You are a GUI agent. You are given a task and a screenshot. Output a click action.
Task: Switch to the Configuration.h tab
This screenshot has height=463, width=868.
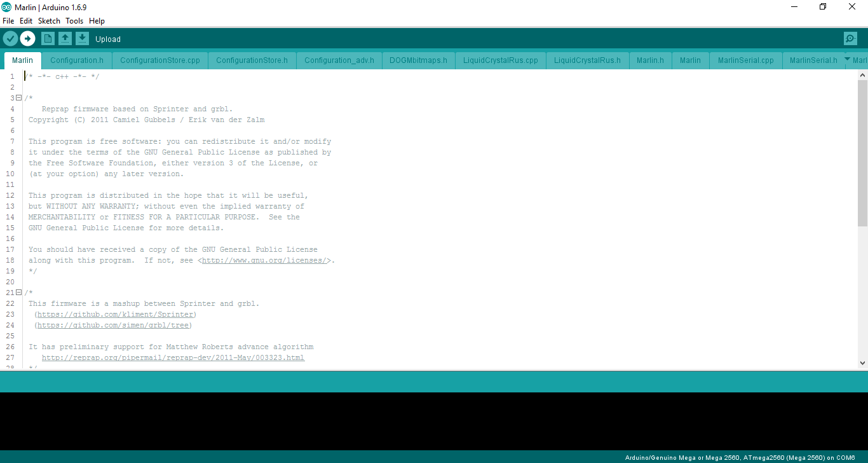point(77,60)
